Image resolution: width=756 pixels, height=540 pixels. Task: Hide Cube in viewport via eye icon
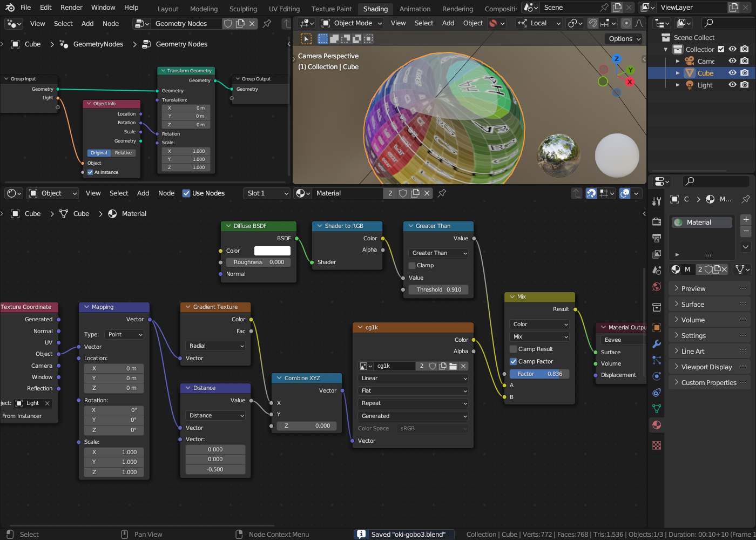pyautogui.click(x=733, y=73)
